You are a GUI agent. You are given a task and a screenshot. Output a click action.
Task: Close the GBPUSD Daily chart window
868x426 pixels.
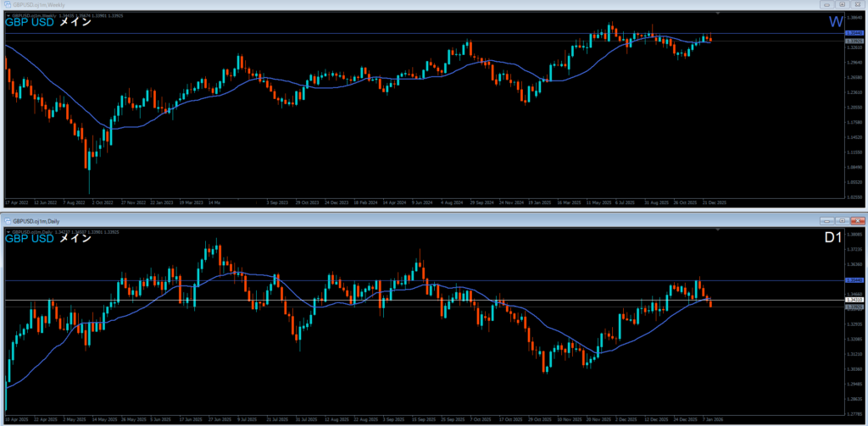857,220
